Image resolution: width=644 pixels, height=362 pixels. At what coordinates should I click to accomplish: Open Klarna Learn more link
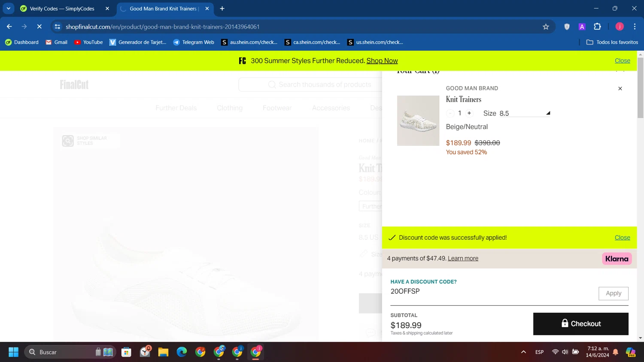[x=463, y=258]
